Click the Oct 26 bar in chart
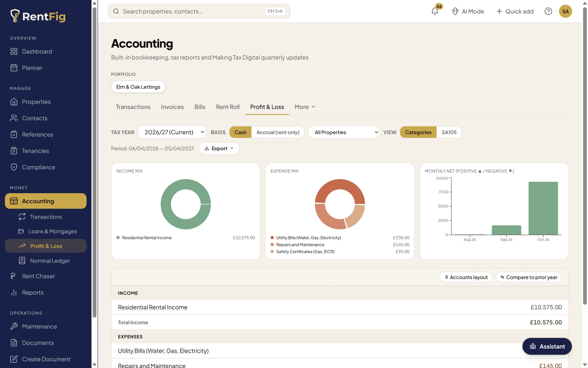This screenshot has width=588, height=368. point(543,208)
